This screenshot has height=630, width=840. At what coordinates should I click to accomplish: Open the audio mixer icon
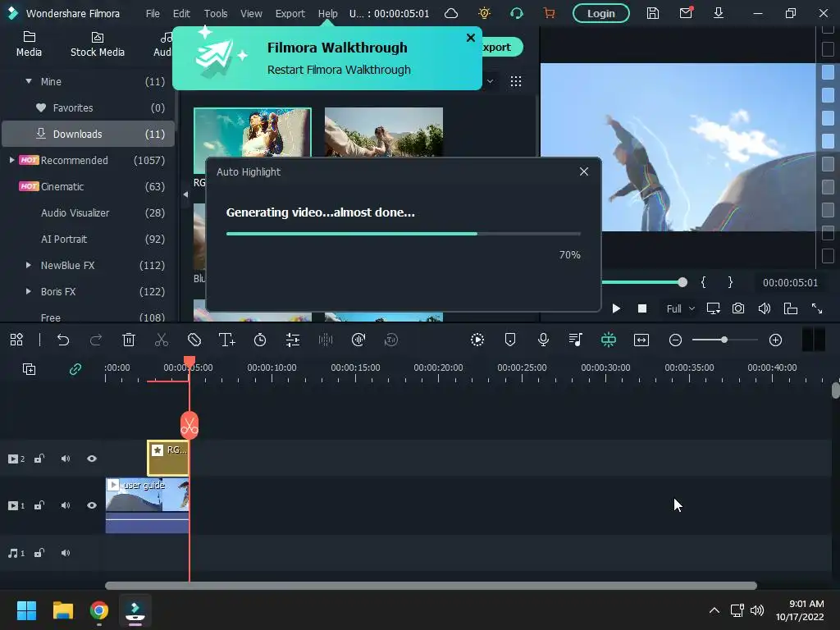pyautogui.click(x=576, y=340)
